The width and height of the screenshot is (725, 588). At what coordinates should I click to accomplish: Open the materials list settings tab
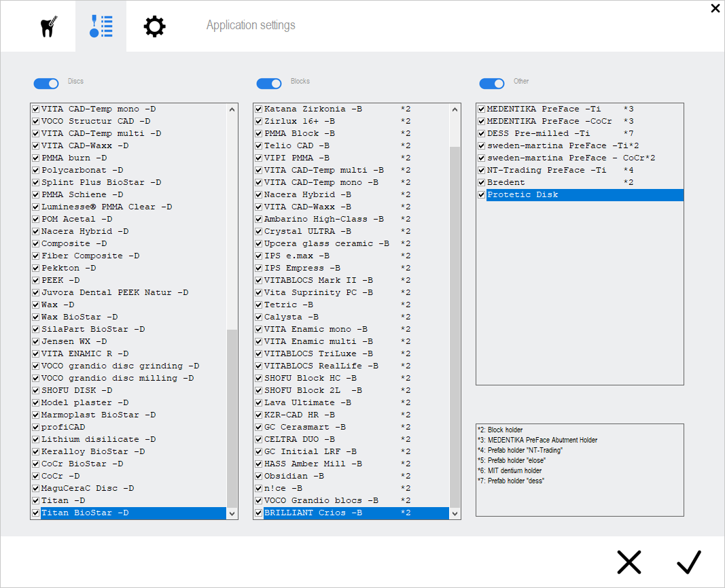(101, 27)
